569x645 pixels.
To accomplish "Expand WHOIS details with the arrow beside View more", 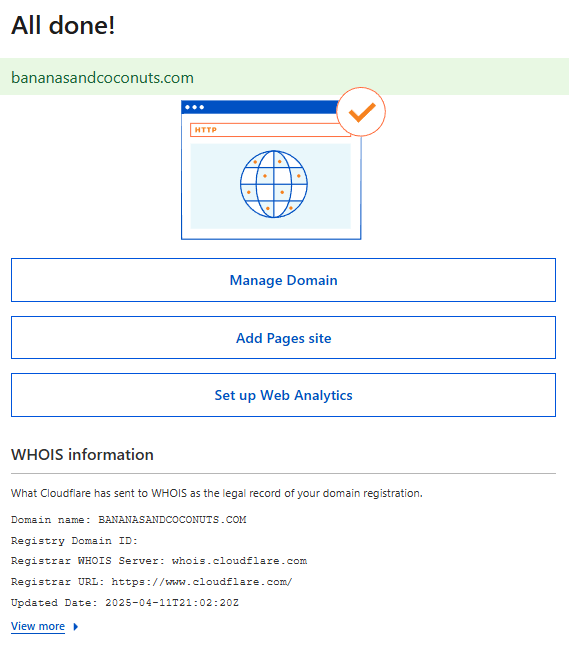I will point(75,626).
